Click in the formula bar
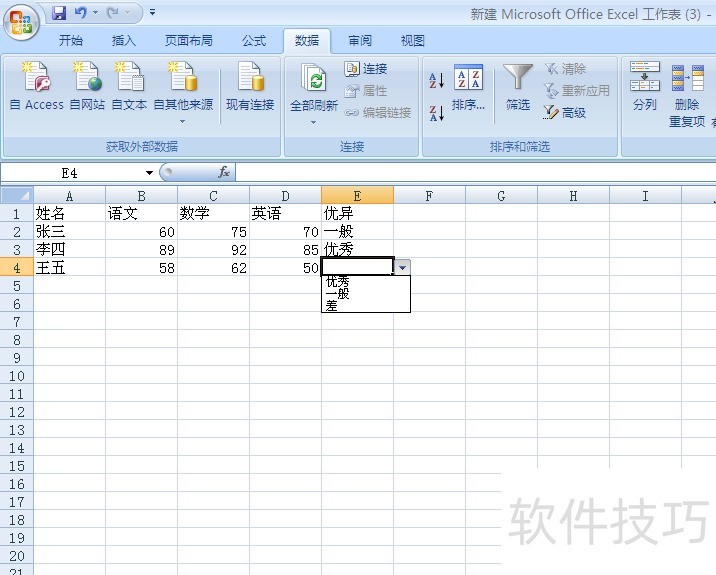Screen dimensions: 716x575 pyautogui.click(x=475, y=173)
